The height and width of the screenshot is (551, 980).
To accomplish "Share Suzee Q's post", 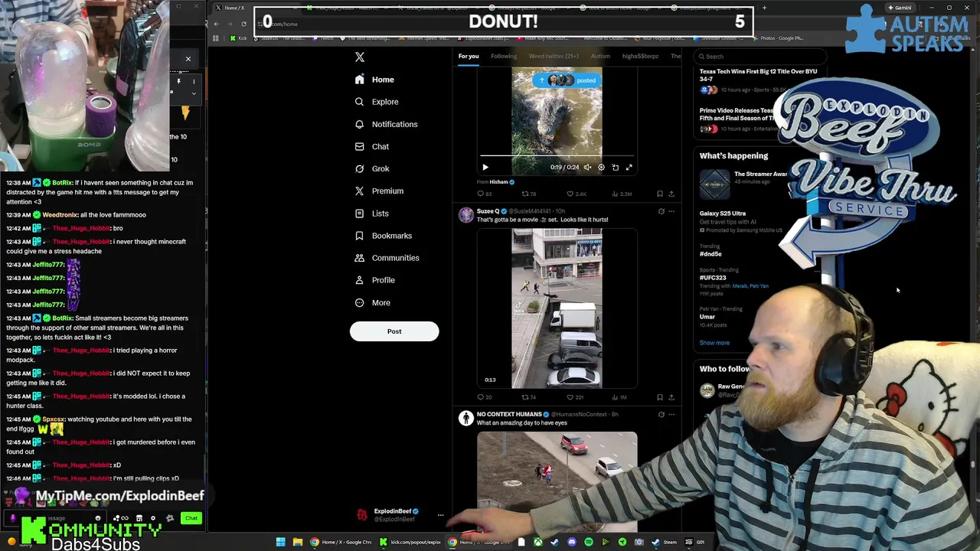I will pyautogui.click(x=671, y=397).
